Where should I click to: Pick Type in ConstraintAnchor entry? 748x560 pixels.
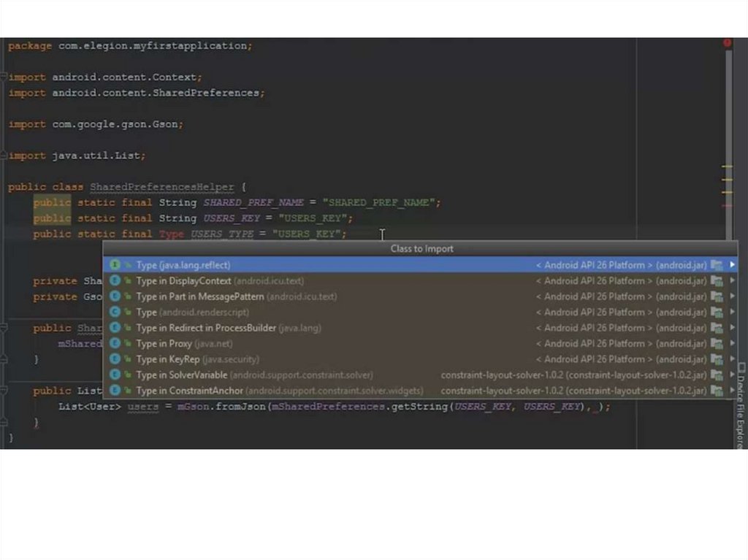click(x=420, y=391)
